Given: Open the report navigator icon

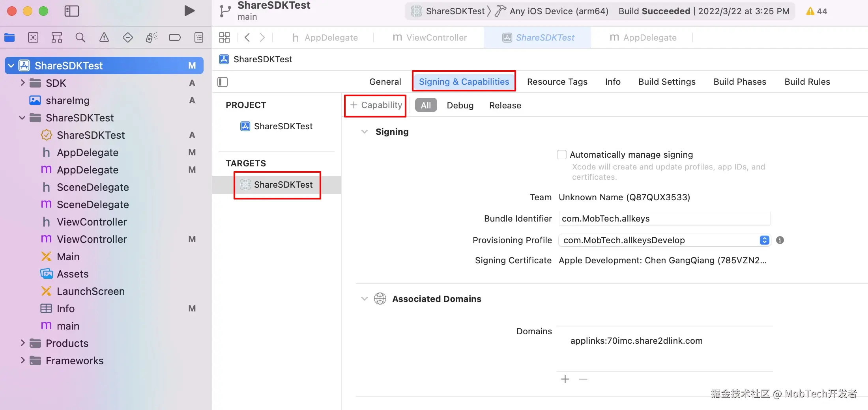Looking at the screenshot, I should [199, 37].
